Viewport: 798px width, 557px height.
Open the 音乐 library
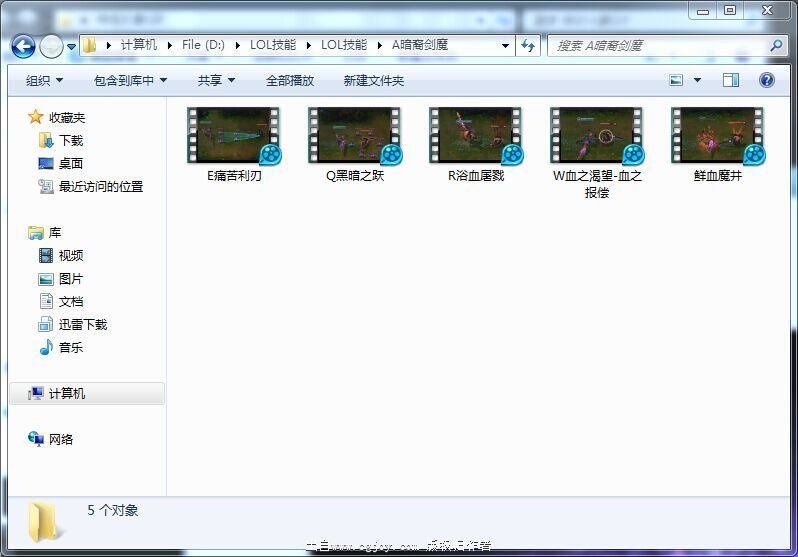pos(70,348)
